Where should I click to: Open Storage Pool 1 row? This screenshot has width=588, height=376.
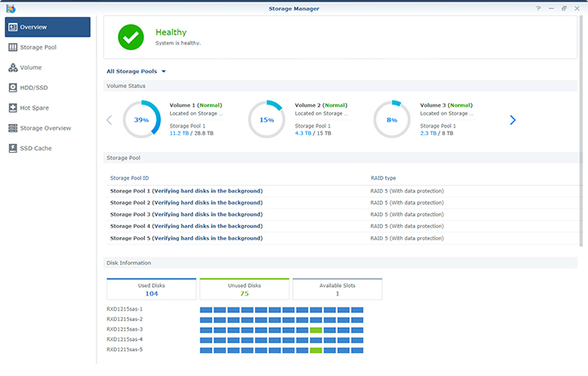tap(186, 190)
